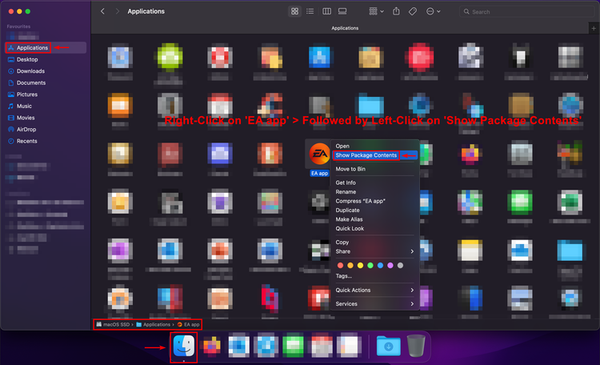Focus the Search field

tap(527, 12)
